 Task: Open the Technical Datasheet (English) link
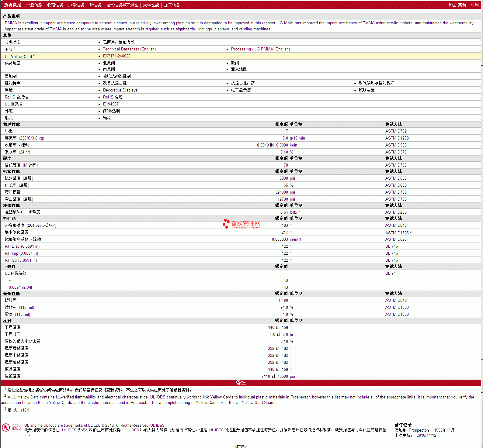pyautogui.click(x=129, y=49)
